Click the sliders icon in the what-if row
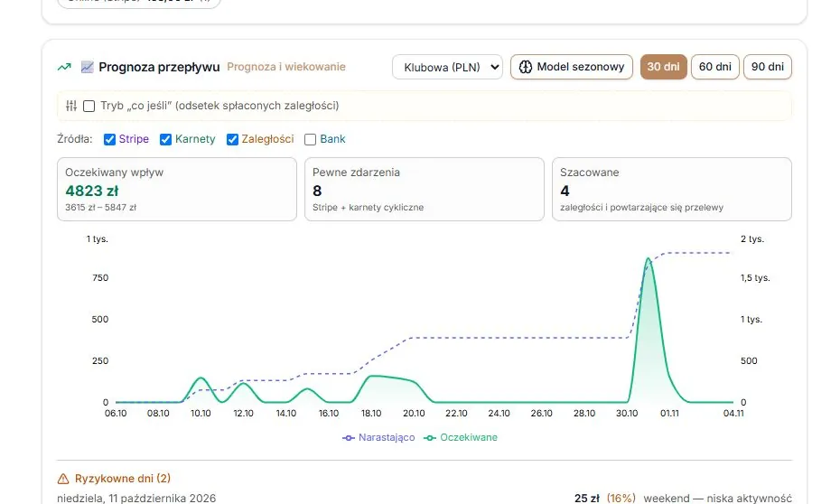Image resolution: width=840 pixels, height=504 pixels. [71, 106]
